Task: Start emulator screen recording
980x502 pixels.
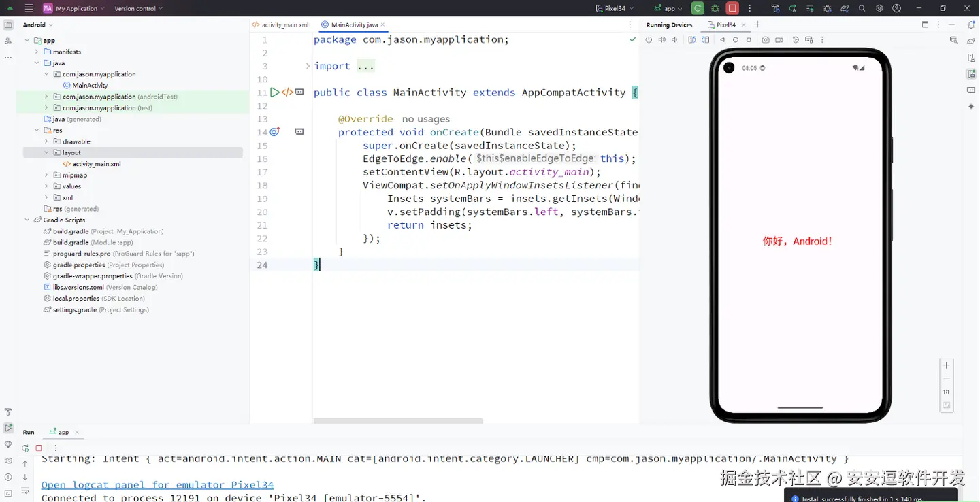Action: click(x=779, y=40)
